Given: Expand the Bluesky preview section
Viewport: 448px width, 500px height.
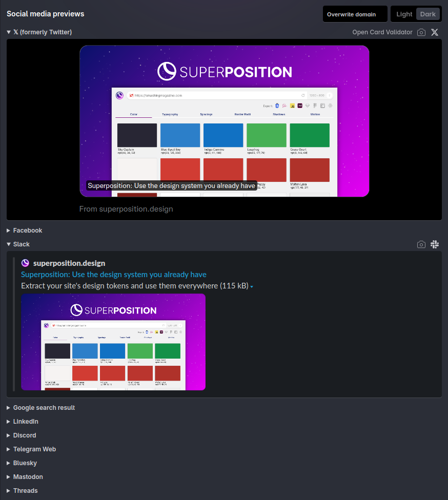Looking at the screenshot, I should [x=22, y=463].
